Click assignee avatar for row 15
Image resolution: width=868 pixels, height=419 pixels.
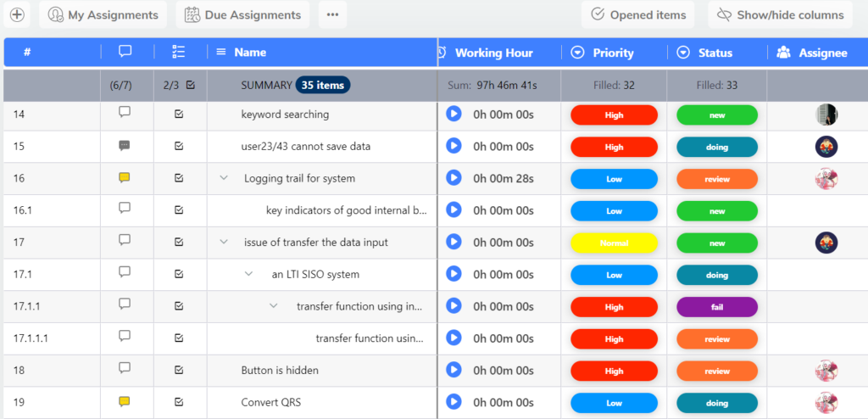click(x=826, y=146)
